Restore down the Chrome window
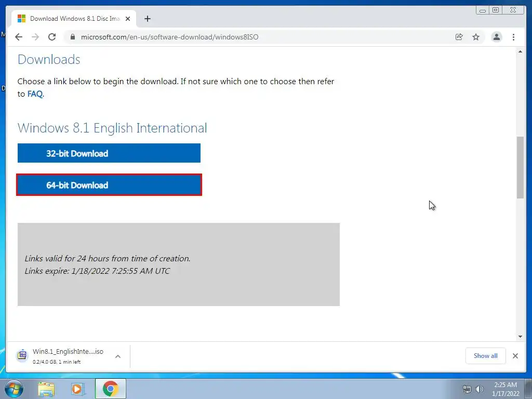Image resolution: width=532 pixels, height=399 pixels. (495, 10)
